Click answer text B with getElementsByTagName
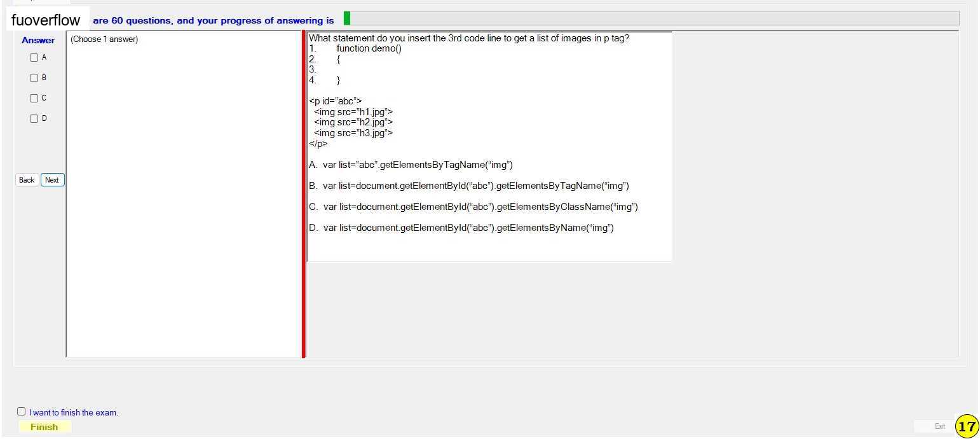980x439 pixels. tap(469, 186)
